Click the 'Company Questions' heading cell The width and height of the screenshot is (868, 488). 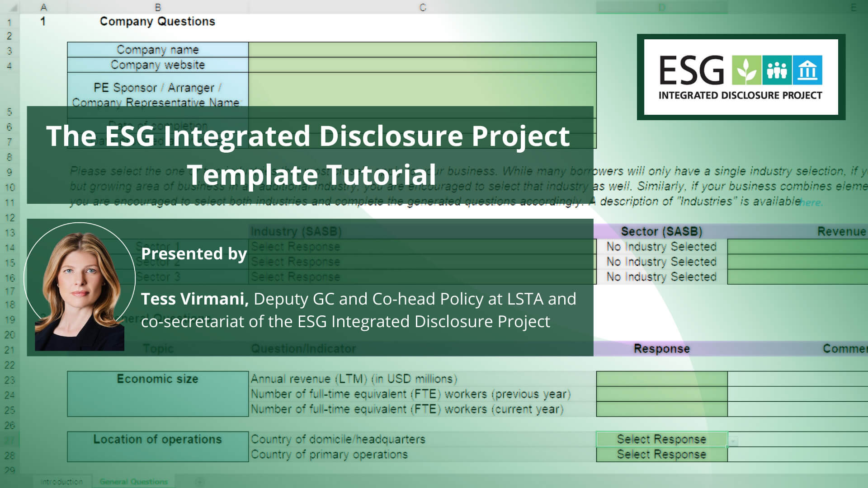coord(157,21)
